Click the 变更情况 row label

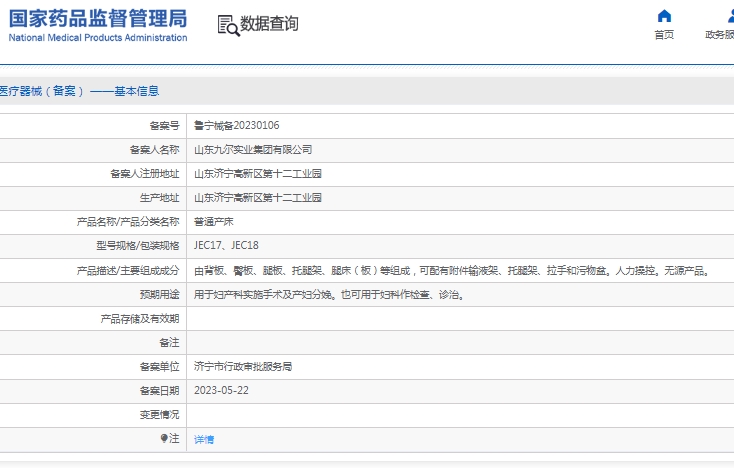tap(160, 415)
